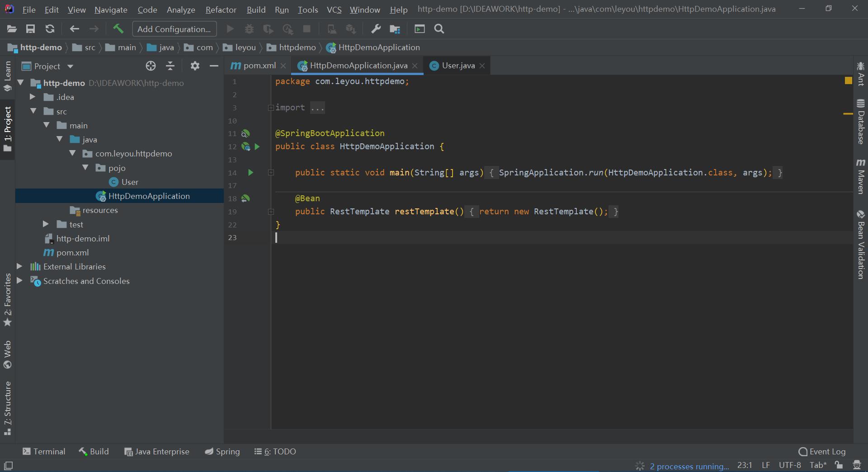
Task: Open the 6: TODO tool window
Action: (x=275, y=451)
